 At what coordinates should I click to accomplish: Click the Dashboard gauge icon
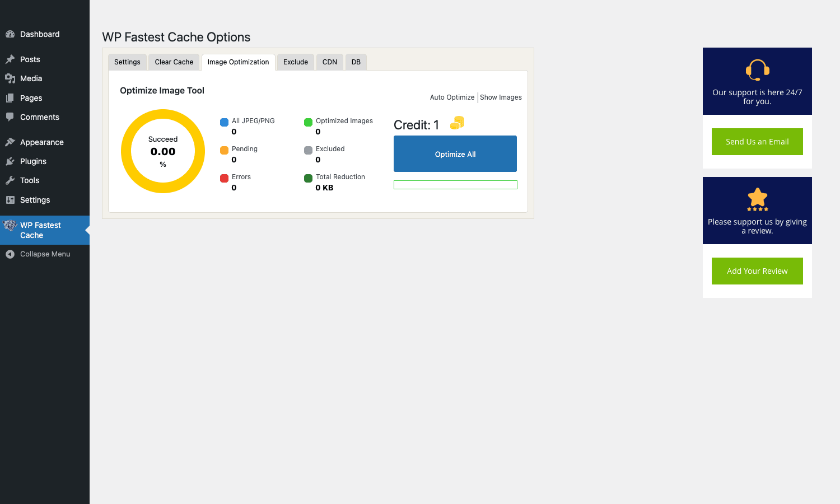[10, 34]
